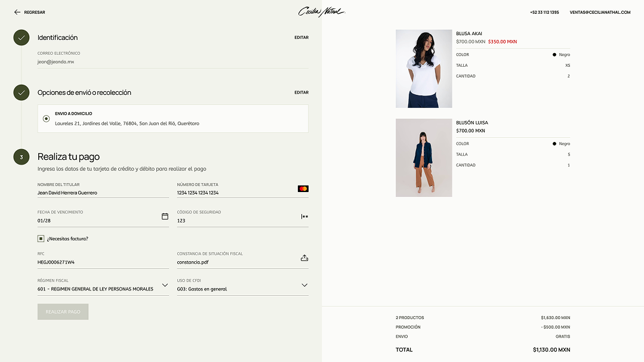
Task: Click the back arrow icon next to REGRESAR
Action: click(x=17, y=13)
